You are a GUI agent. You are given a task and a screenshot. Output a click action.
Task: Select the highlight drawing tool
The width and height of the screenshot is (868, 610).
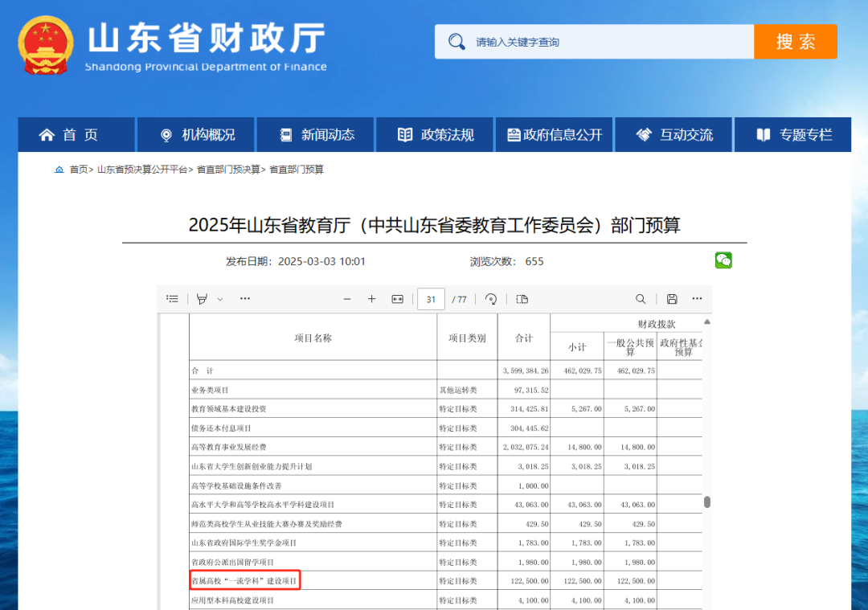click(x=201, y=298)
